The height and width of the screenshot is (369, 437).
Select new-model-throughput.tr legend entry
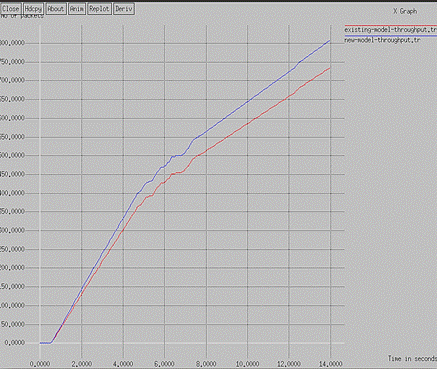[382, 40]
